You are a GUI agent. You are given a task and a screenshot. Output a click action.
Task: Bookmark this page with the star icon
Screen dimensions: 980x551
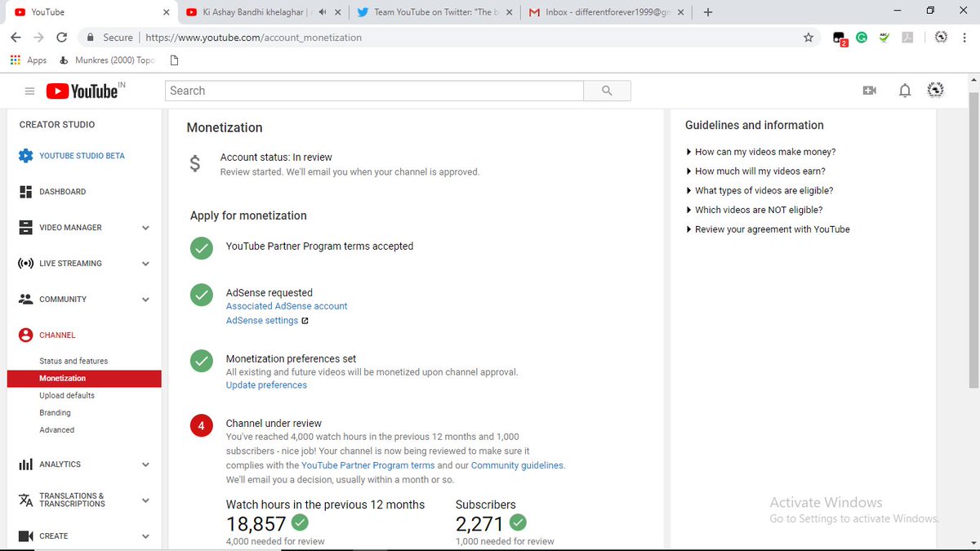coord(808,38)
